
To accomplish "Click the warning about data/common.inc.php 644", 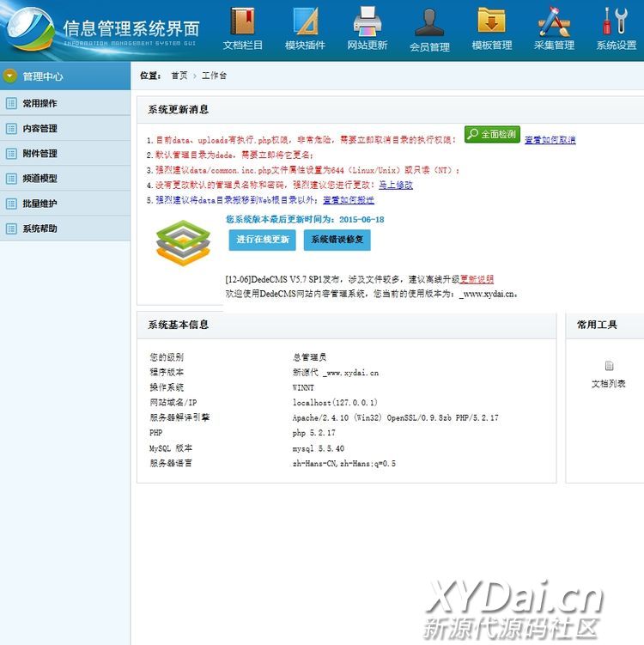I will coord(307,170).
